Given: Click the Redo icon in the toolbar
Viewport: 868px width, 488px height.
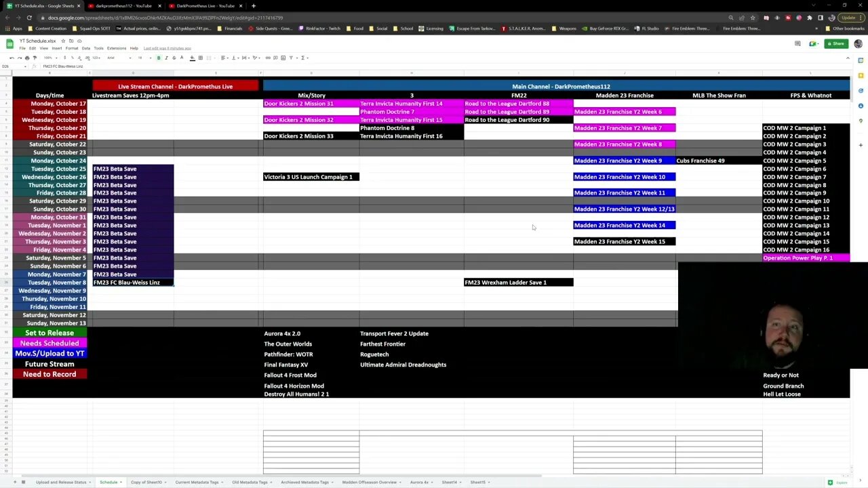Looking at the screenshot, I should click(19, 58).
